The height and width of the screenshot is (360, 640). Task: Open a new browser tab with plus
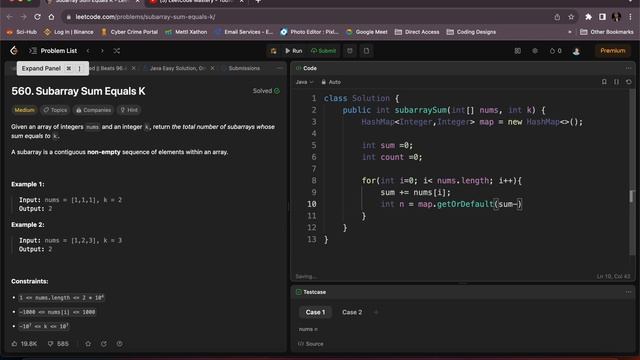258,2
